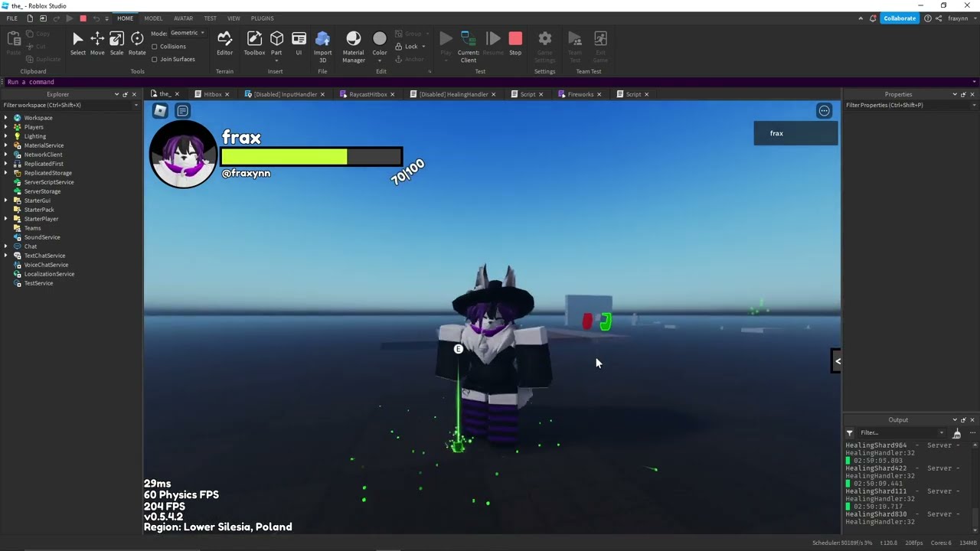Open the Mode Geometric dropdown
The width and height of the screenshot is (980, 551).
point(188,33)
